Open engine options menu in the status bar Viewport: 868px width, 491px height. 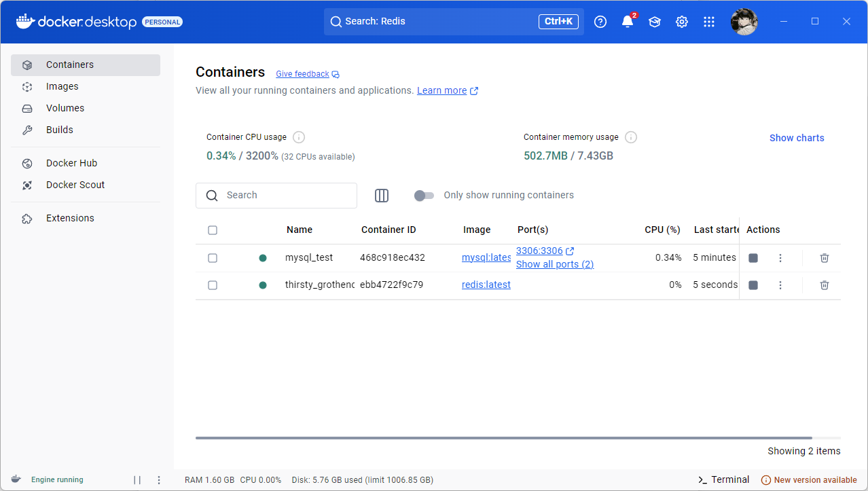159,480
